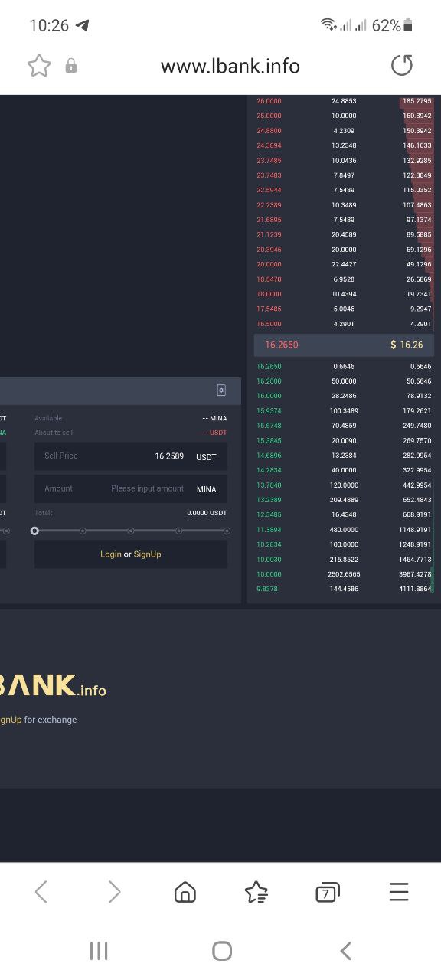Open the browser bookmarks list icon
Viewport: 441px width, 980px height.
256,892
